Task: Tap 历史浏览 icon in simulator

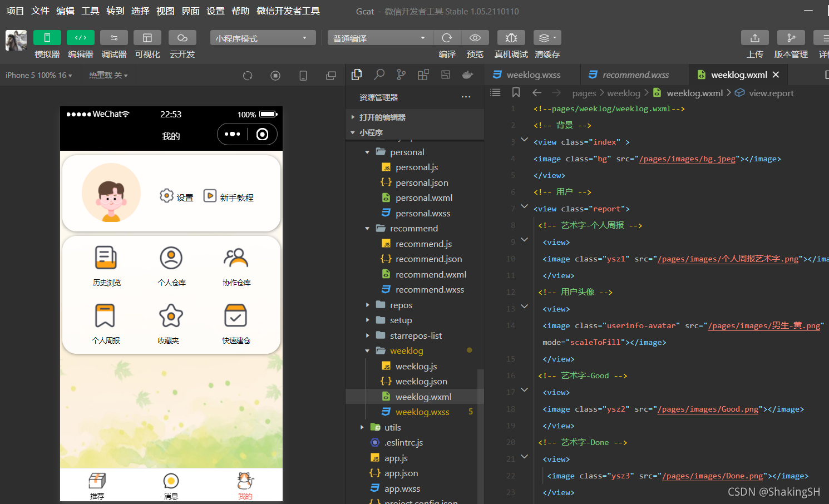Action: [106, 258]
